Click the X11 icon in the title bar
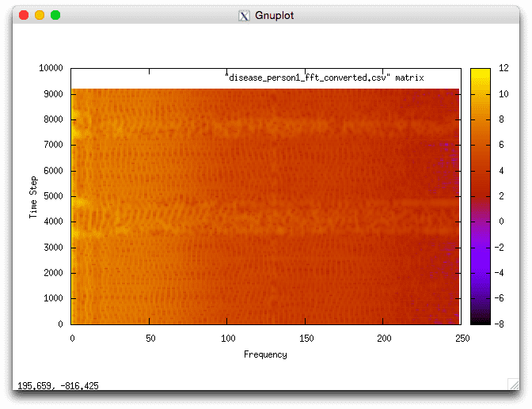Viewport: 532px width, 409px height. coord(244,16)
